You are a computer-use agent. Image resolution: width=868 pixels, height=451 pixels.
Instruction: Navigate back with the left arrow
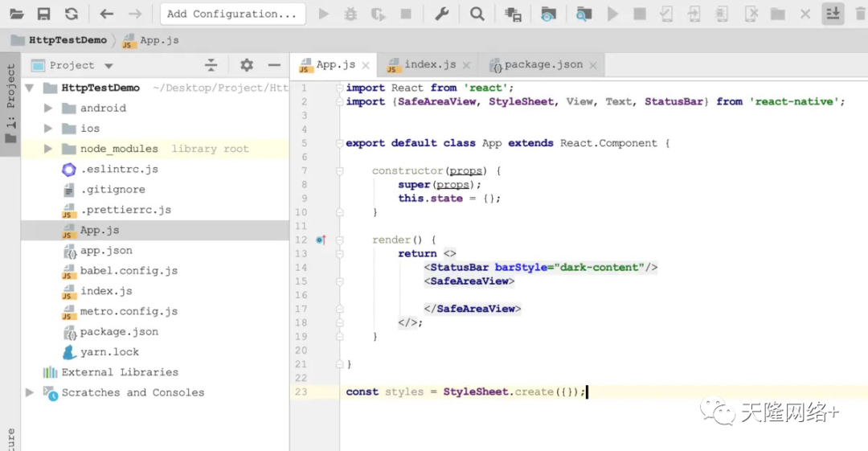coord(106,14)
